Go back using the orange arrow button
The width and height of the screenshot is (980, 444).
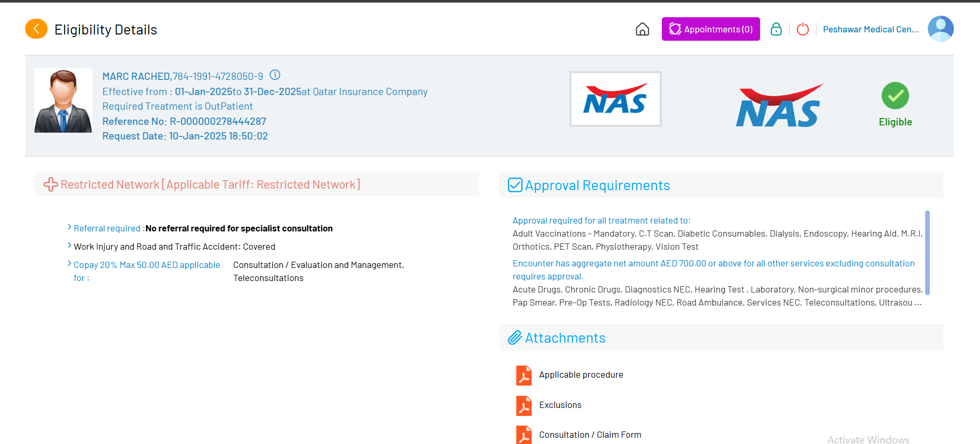tap(36, 29)
